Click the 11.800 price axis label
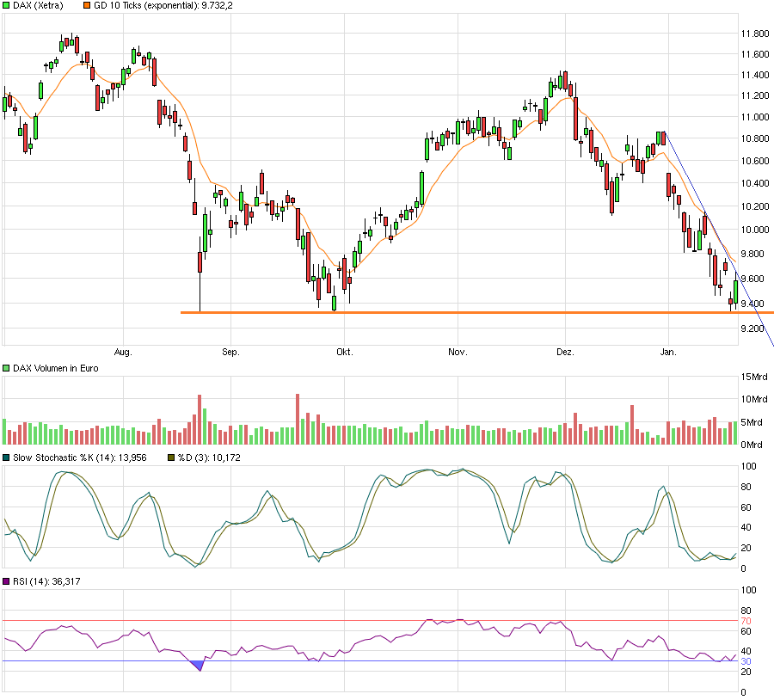Image resolution: width=774 pixels, height=700 pixels. 755,34
